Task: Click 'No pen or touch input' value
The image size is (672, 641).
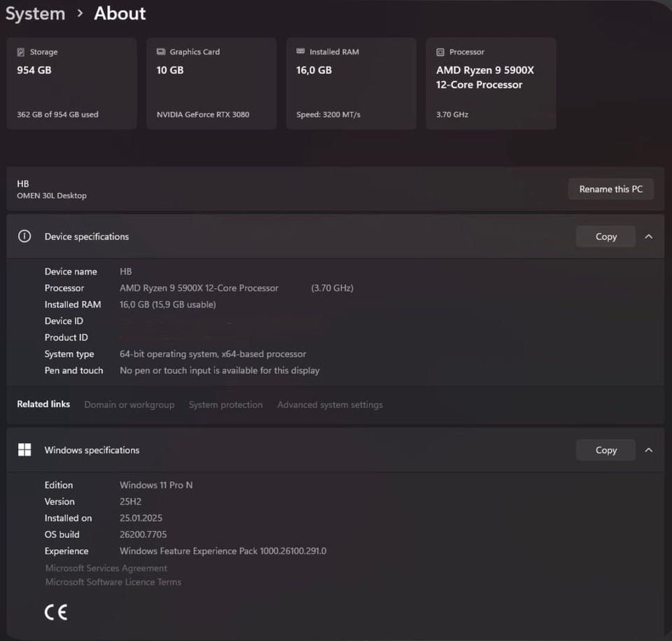Action: [x=219, y=370]
